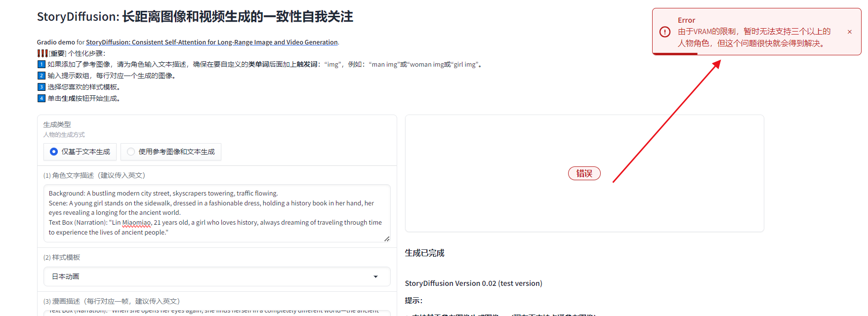Image resolution: width=868 pixels, height=316 pixels.
Task: Click the 人物的生成方式 subtitle
Action: (x=64, y=135)
